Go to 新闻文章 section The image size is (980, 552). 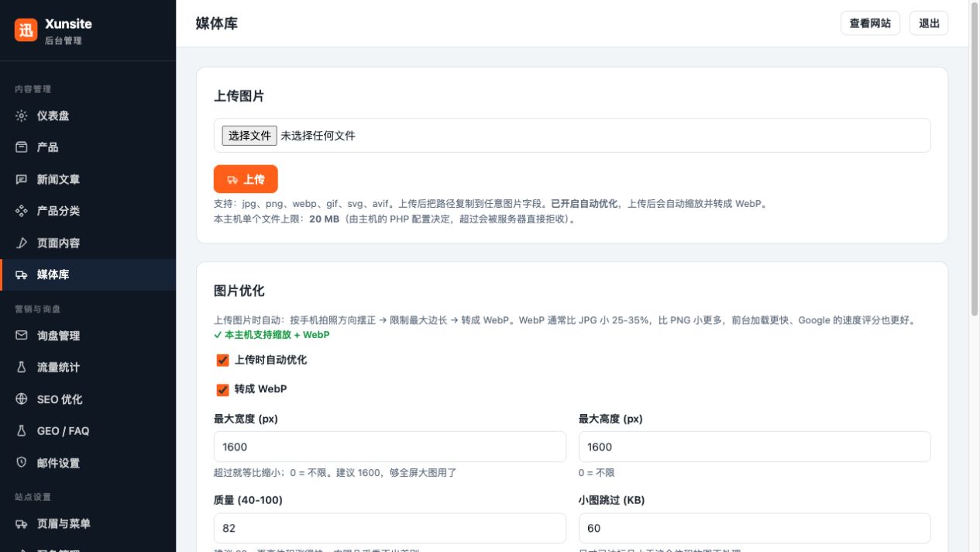88,179
